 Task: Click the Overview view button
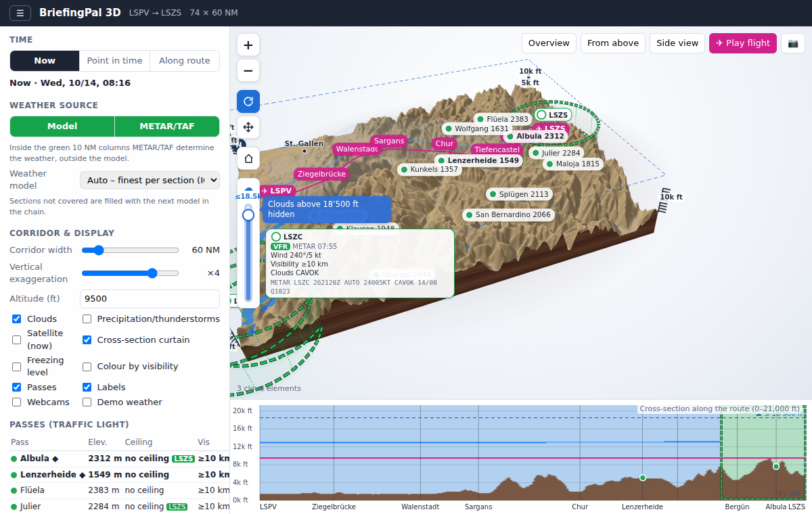point(549,43)
